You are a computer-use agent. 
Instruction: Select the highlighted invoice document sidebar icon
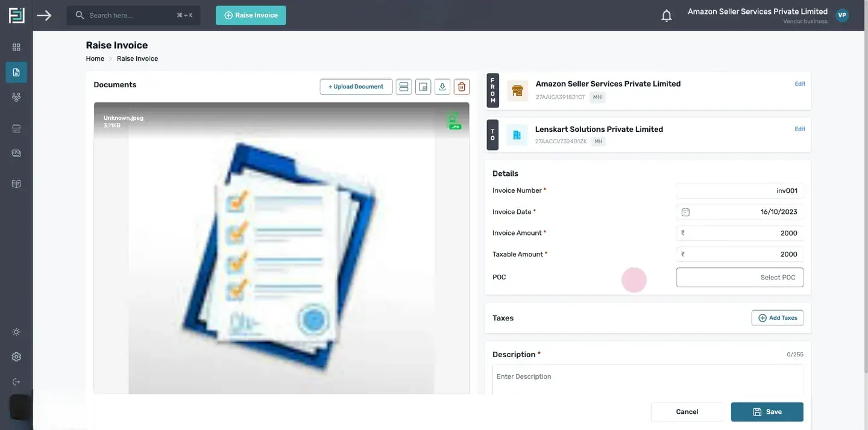pyautogui.click(x=16, y=72)
